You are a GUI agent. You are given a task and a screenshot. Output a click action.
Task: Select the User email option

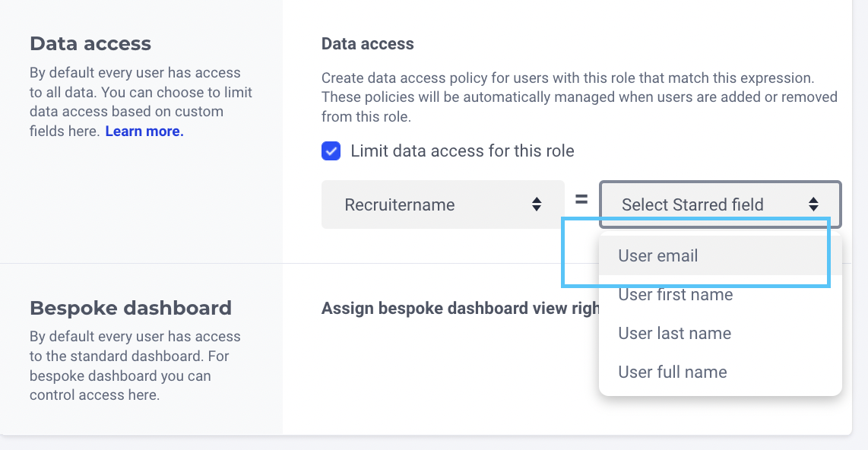point(658,256)
